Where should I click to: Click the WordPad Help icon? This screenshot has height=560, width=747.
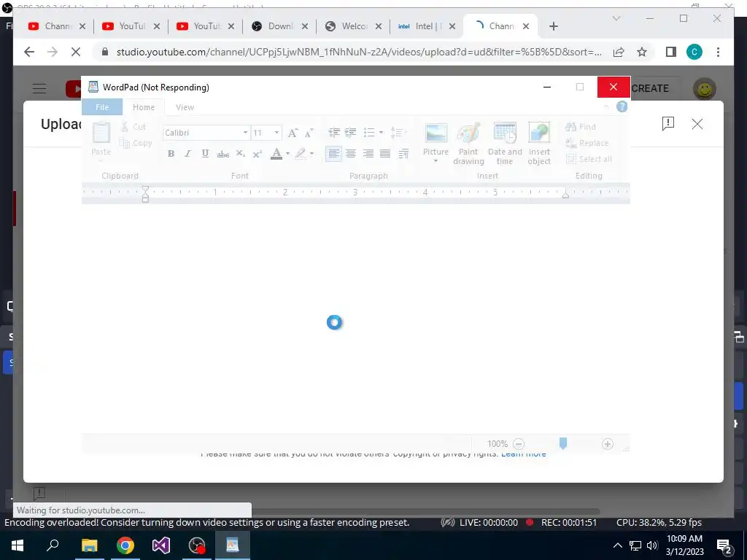coord(622,106)
